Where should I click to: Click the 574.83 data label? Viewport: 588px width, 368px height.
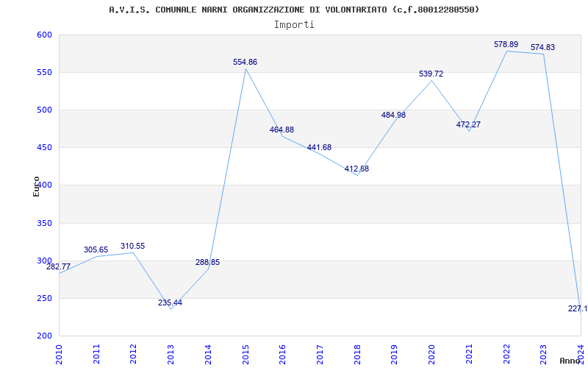coord(542,47)
